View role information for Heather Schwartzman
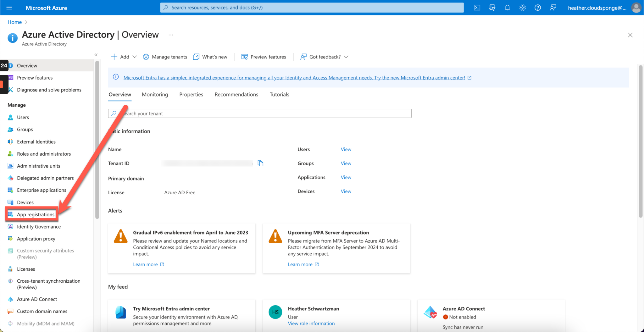The image size is (644, 332). (311, 323)
